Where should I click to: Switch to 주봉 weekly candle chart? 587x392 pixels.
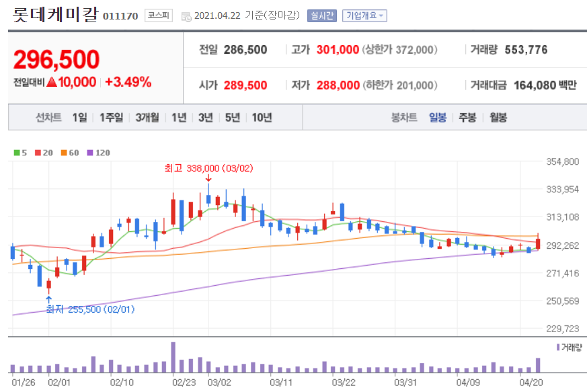coord(467,118)
